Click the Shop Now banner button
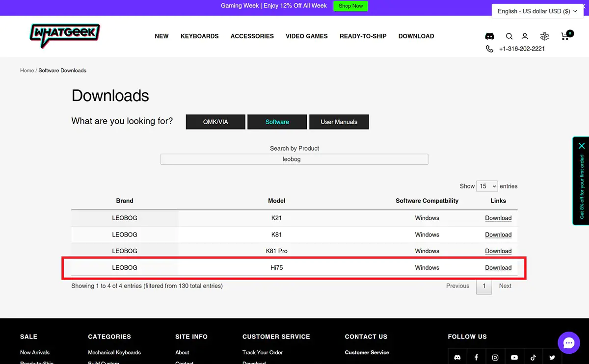The width and height of the screenshot is (589, 364). point(351,6)
